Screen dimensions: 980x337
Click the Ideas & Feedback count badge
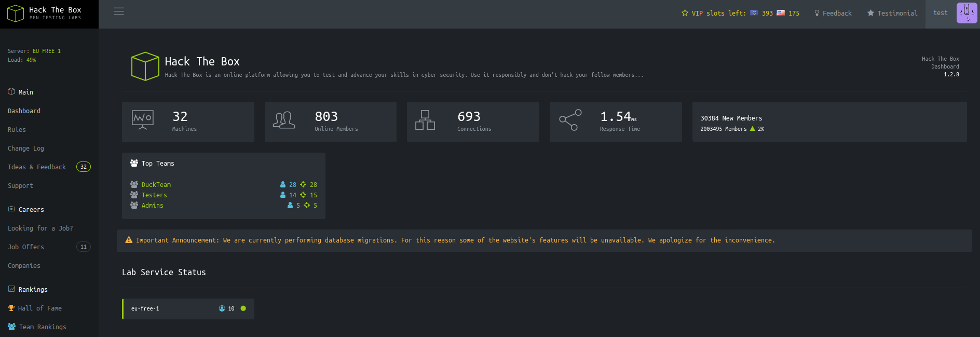[x=84, y=167]
